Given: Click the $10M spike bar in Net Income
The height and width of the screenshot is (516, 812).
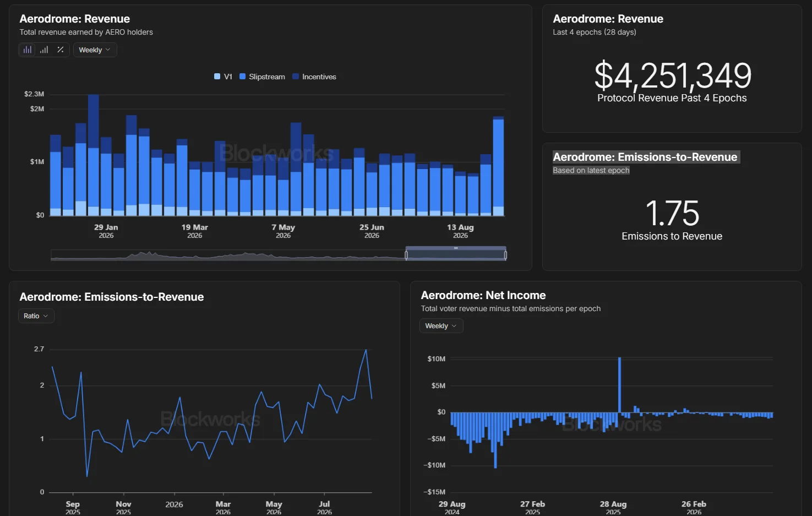Looking at the screenshot, I should (x=620, y=385).
